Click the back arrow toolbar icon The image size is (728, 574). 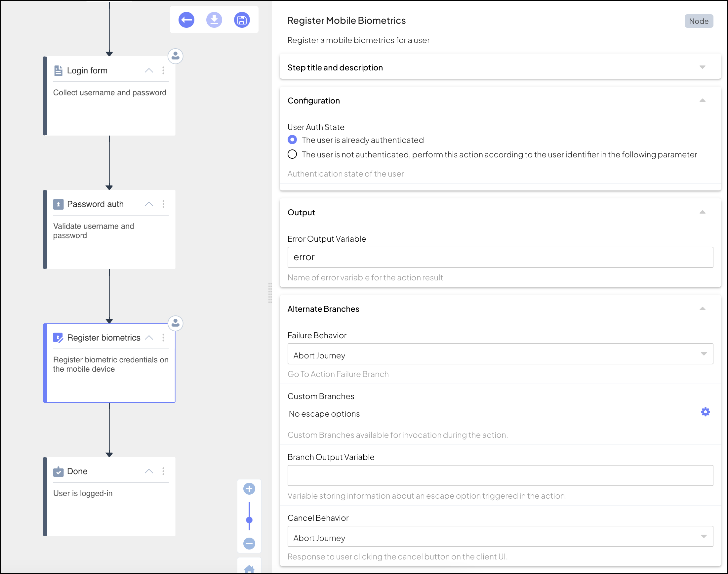click(186, 20)
